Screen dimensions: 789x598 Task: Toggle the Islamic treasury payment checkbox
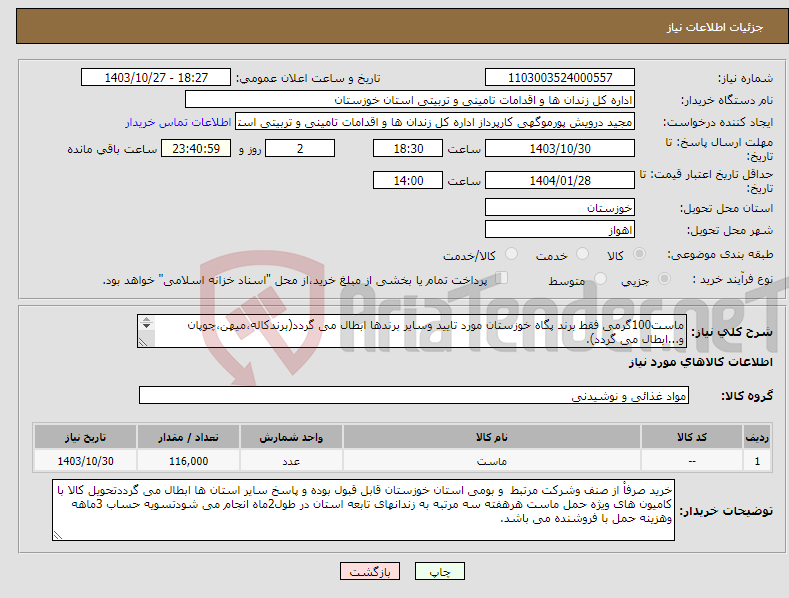coord(502,277)
